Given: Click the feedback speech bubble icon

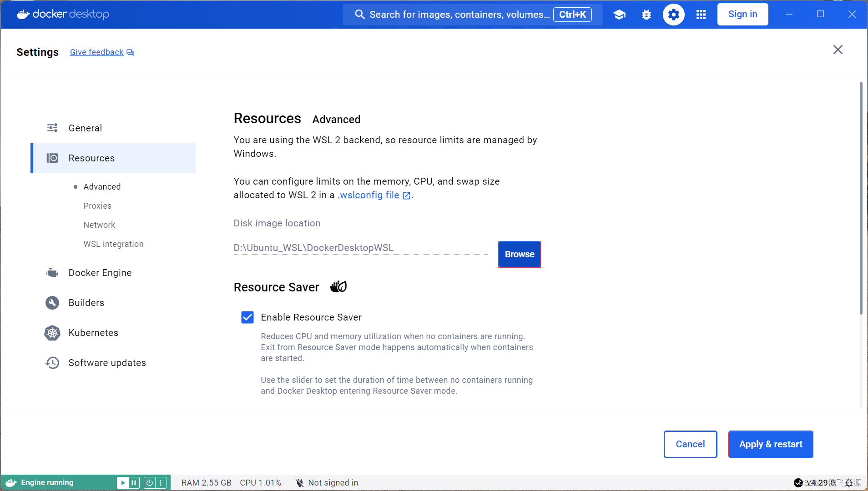Looking at the screenshot, I should click(130, 53).
